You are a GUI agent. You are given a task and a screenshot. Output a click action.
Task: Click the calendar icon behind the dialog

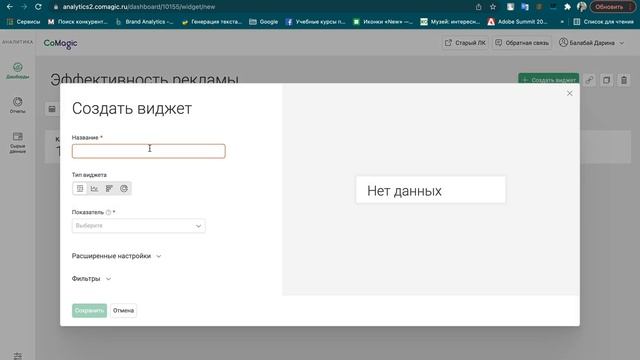pos(52,109)
